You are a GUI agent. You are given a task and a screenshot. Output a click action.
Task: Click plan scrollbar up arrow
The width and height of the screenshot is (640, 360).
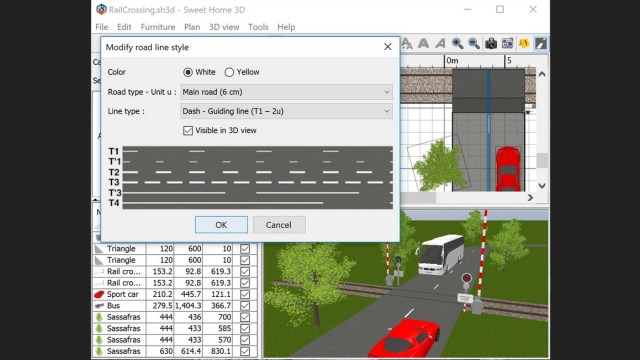542,74
